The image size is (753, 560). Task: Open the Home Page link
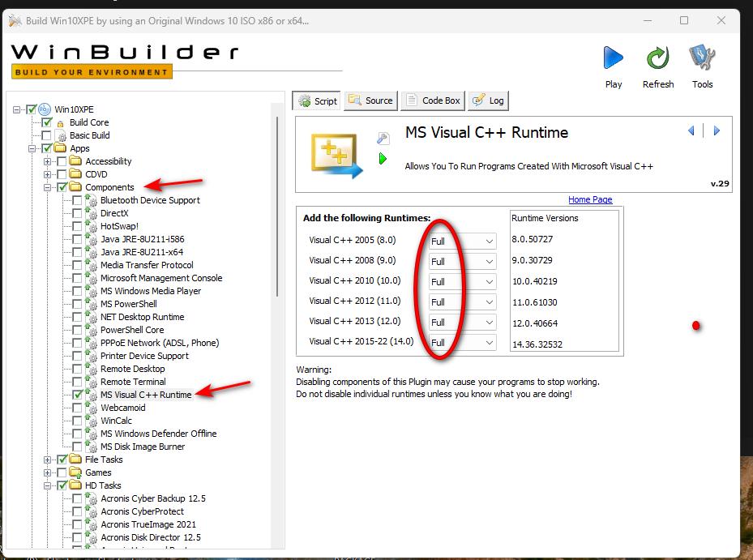[x=590, y=199]
